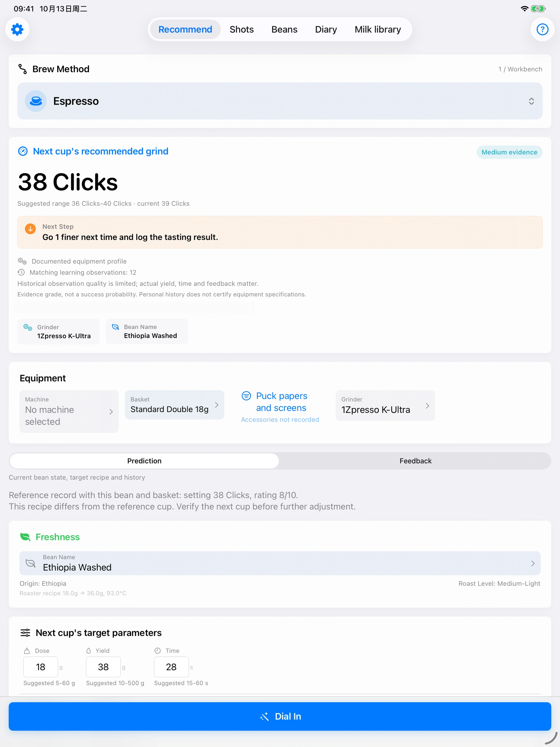Tap the Dial In button

pos(280,716)
